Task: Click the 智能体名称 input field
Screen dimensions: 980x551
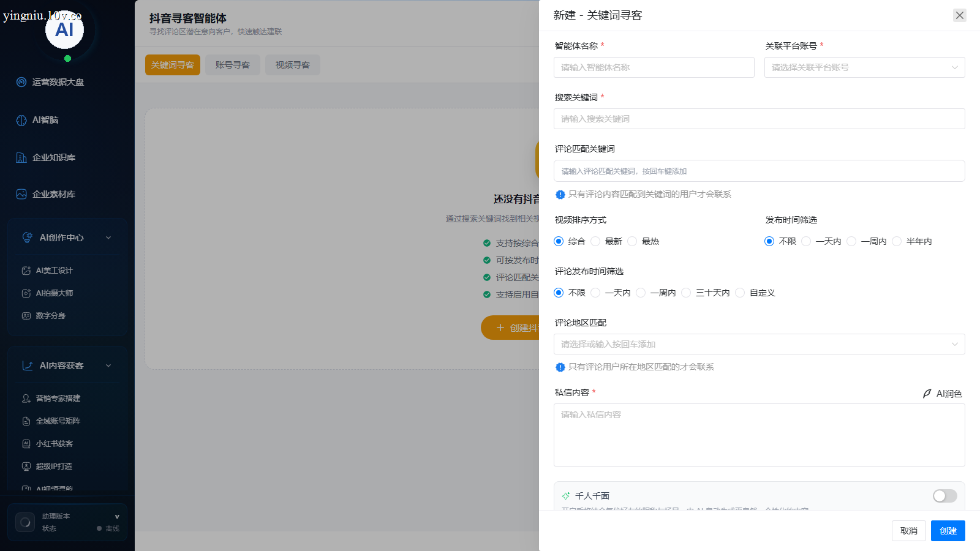Action: click(x=654, y=67)
